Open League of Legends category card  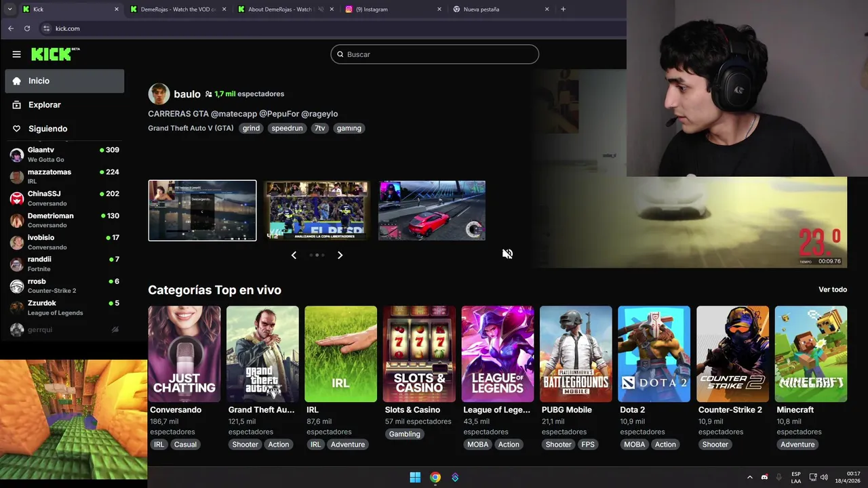(x=498, y=354)
